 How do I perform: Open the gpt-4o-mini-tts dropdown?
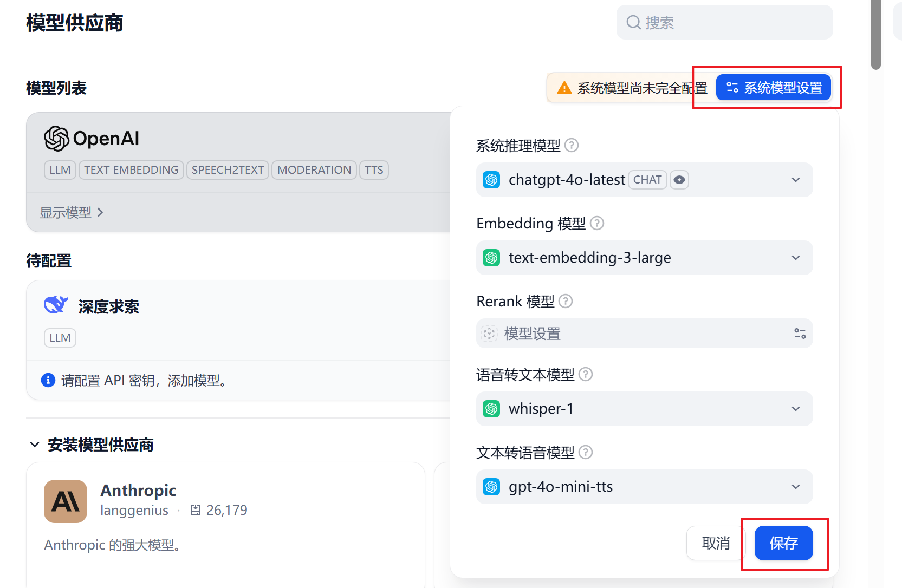tap(644, 487)
